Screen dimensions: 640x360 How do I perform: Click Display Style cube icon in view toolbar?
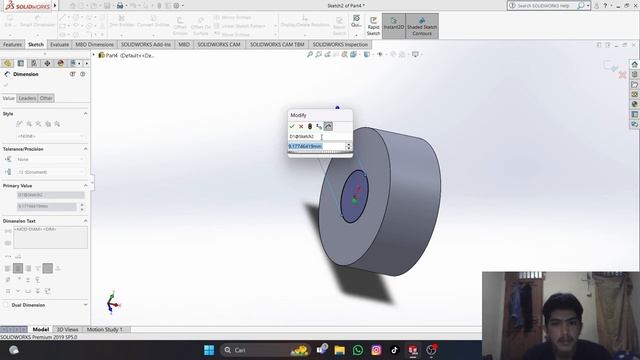pos(367,54)
